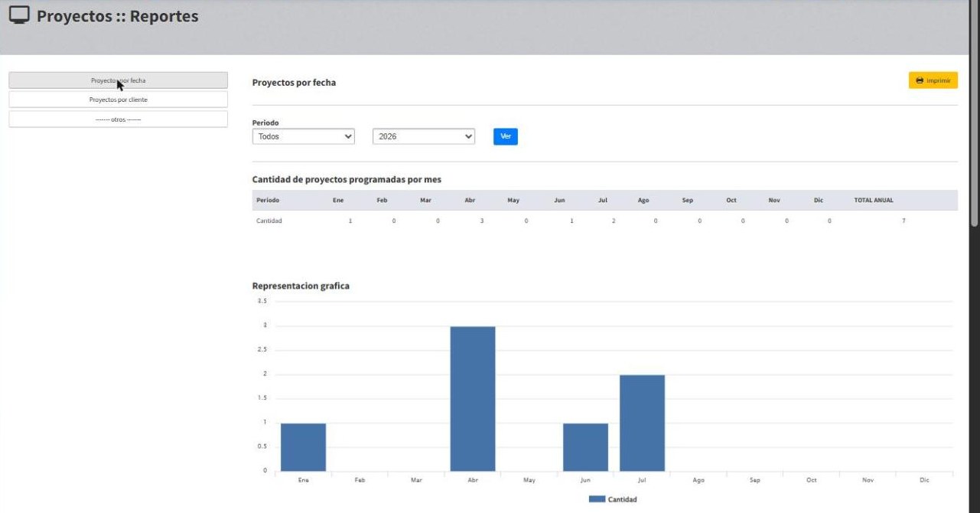Open the Proyectos por cliente report
The height and width of the screenshot is (513, 980).
click(x=118, y=100)
